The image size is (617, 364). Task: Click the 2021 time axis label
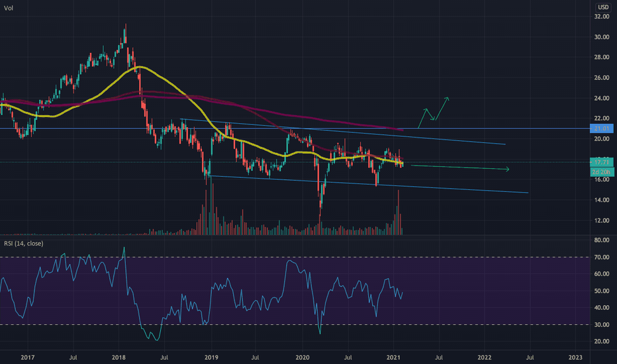pyautogui.click(x=393, y=357)
